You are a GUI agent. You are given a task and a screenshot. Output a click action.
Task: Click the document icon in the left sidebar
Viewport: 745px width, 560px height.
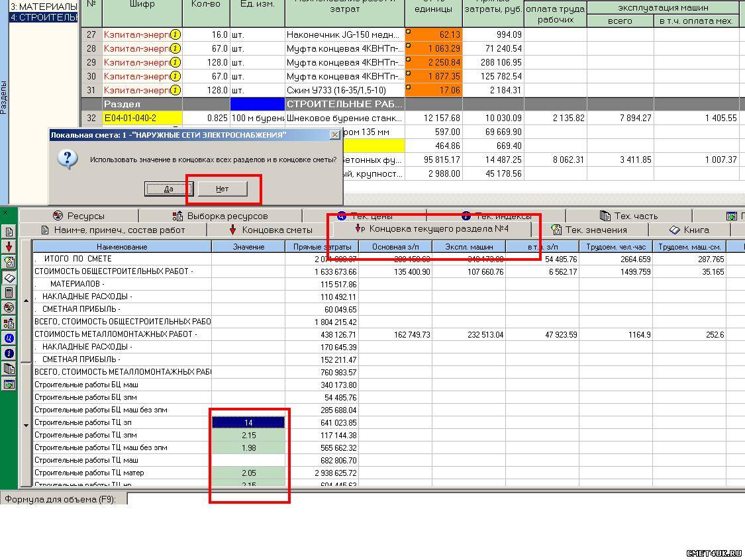(9, 232)
